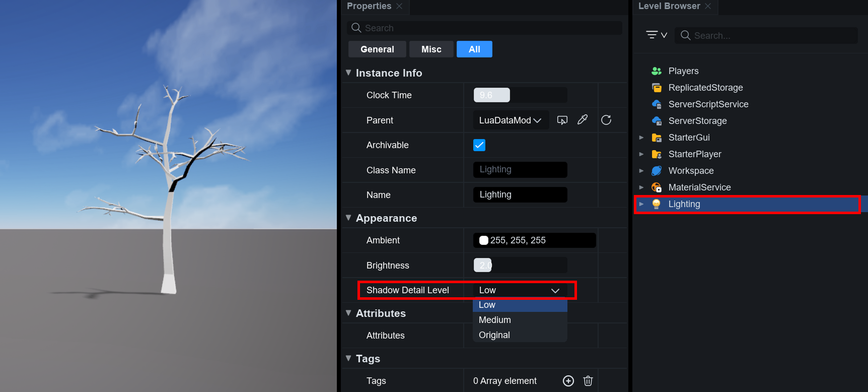This screenshot has height=392, width=868.
Task: Click the select-in-screen icon beside Parent dropdown
Action: pos(562,120)
